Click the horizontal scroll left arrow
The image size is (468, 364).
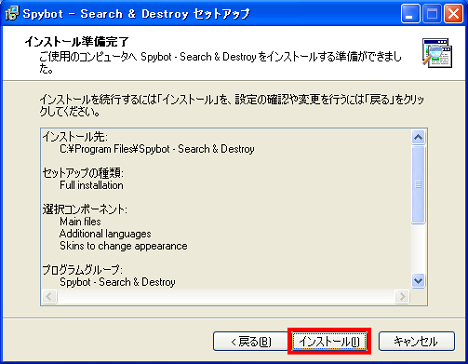pos(50,296)
